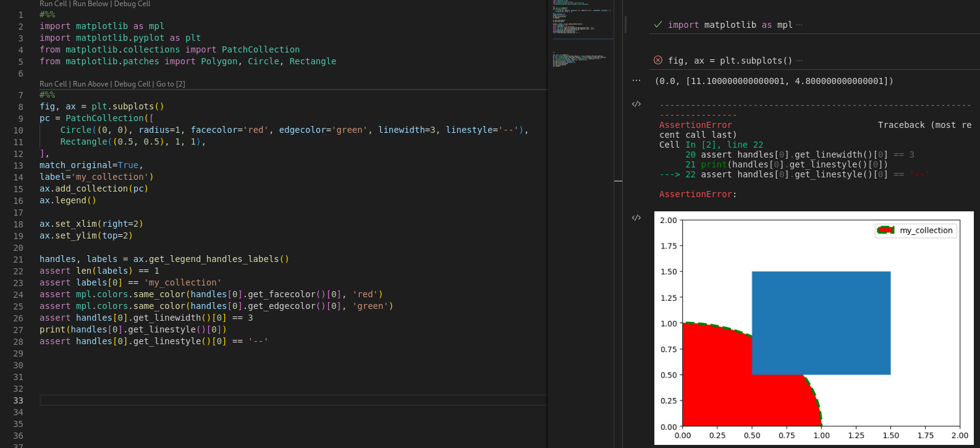Image resolution: width=980 pixels, height=448 pixels.
Task: Click the green success checkmark of the import cell
Action: click(x=658, y=25)
